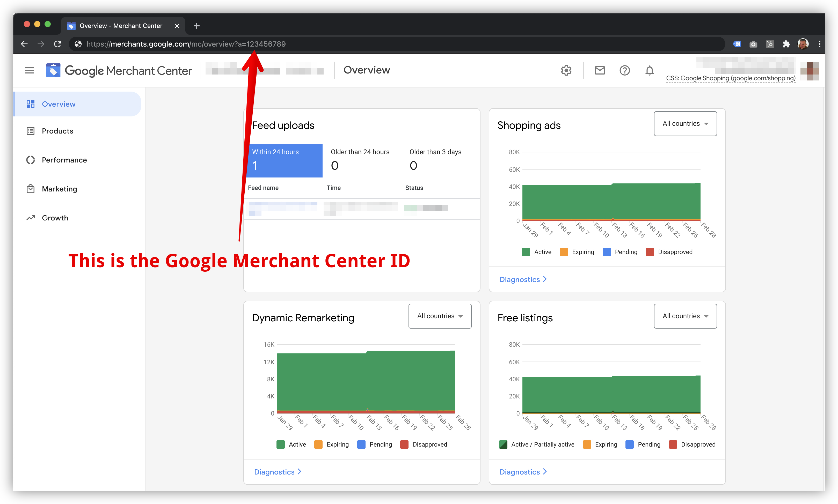Click Pending swatch in Free listings legend
This screenshot has width=838, height=504.
pyautogui.click(x=629, y=444)
